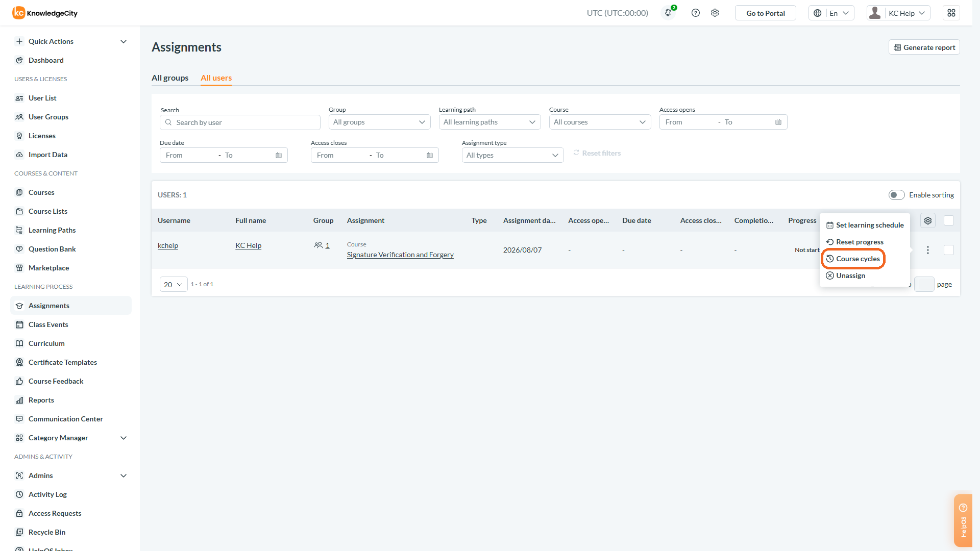This screenshot has width=980, height=551.
Task: Switch to the All groups tab
Action: (170, 78)
